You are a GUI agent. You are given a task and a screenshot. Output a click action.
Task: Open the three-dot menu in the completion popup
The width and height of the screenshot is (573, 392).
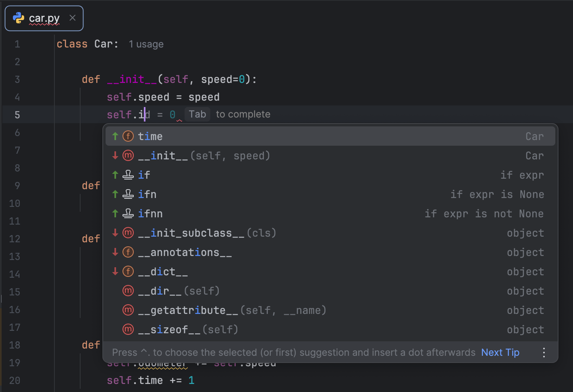click(544, 352)
